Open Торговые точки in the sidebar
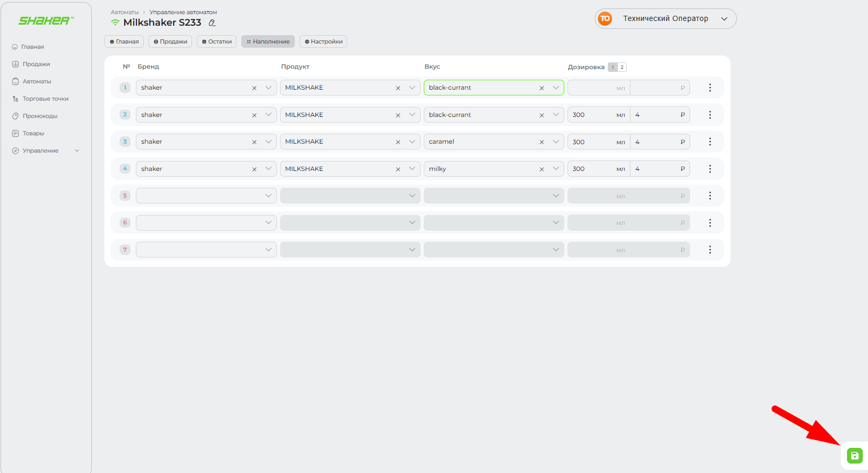868x473 pixels. tap(45, 99)
